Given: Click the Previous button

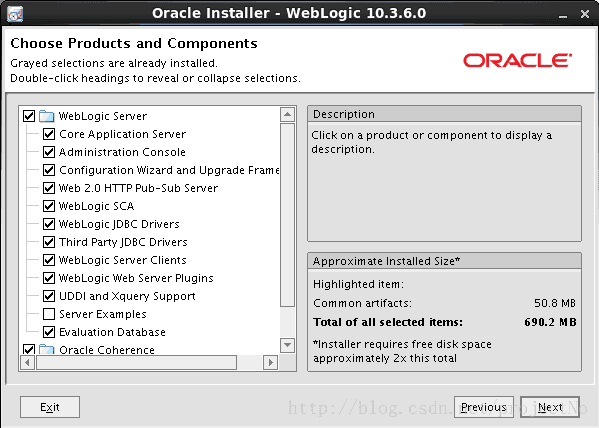Looking at the screenshot, I should (484, 407).
